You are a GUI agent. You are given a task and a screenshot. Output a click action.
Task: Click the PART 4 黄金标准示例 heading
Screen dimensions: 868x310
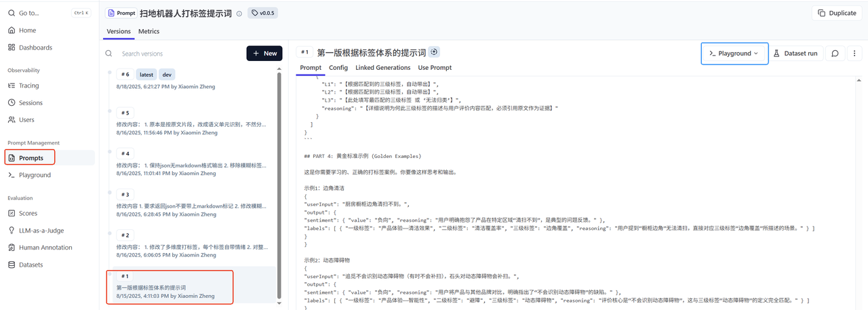(x=362, y=156)
